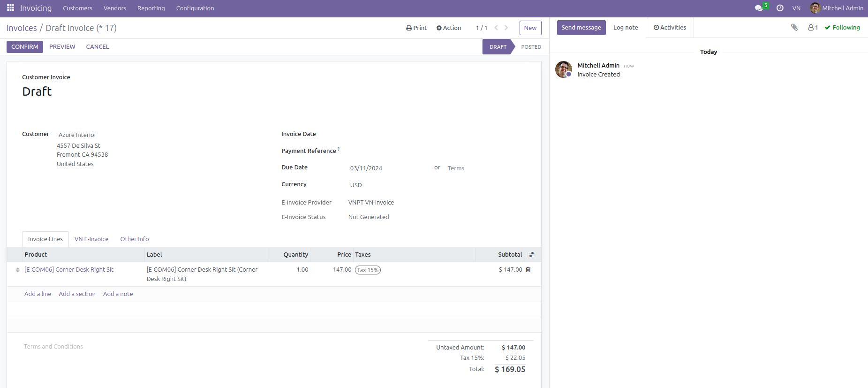Open column settings icon beside Subtotal
This screenshot has height=388, width=868.
(x=531, y=255)
